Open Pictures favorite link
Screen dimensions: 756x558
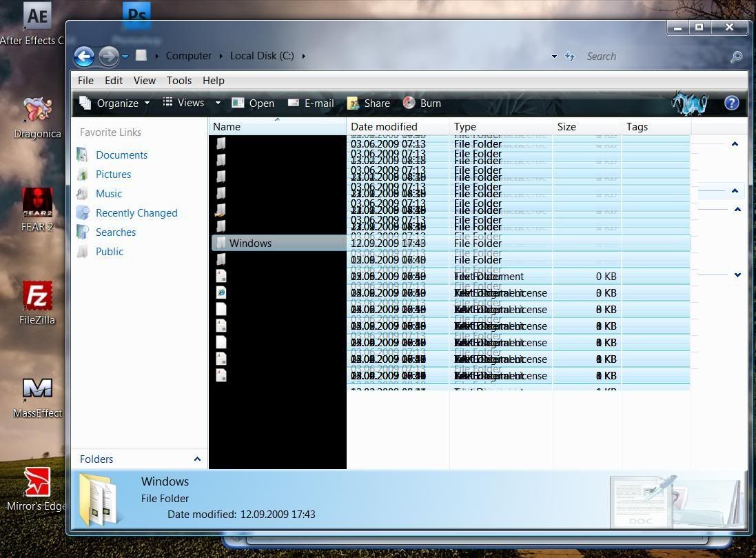pyautogui.click(x=113, y=175)
